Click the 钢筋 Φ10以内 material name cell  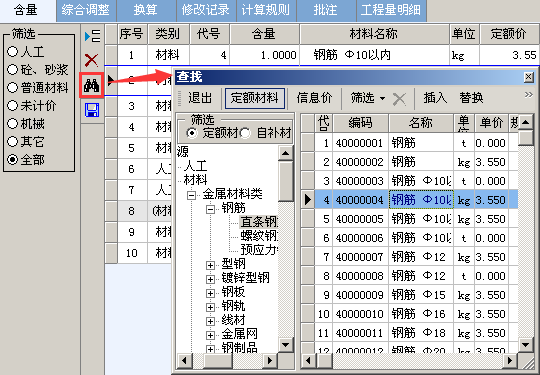[374, 55]
